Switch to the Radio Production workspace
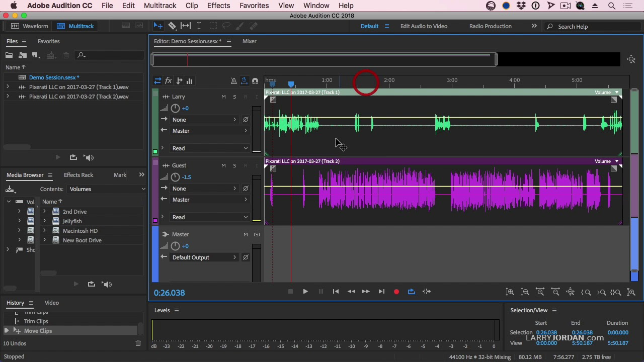 coord(490,26)
